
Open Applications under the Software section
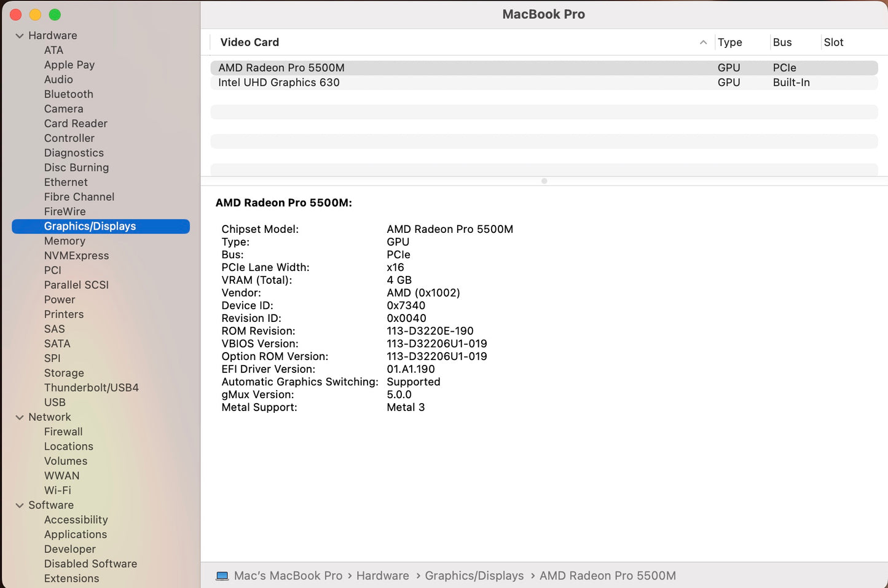[76, 534]
